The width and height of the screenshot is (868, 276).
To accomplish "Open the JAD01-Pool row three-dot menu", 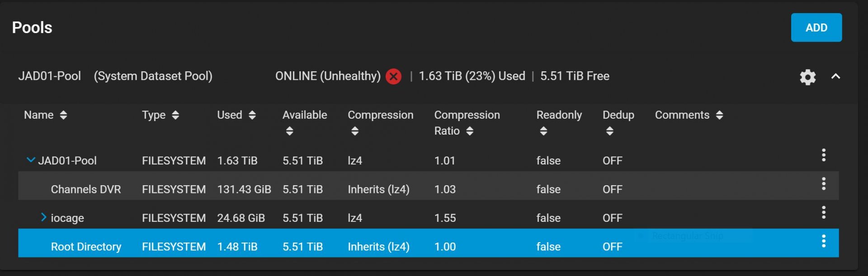I will [823, 155].
